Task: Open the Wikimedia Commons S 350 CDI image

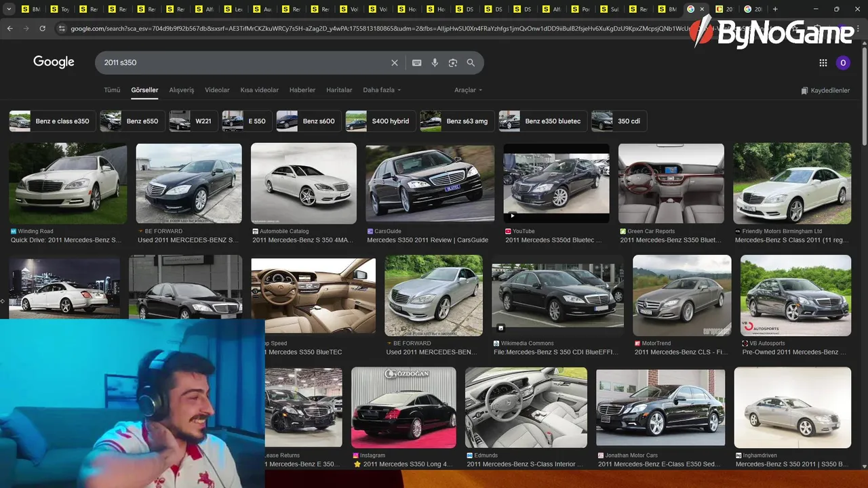Action: [557, 296]
